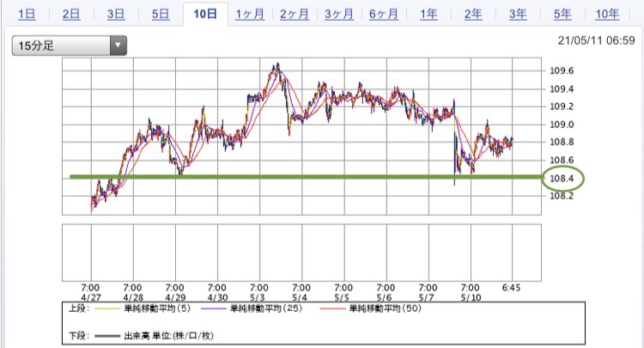The width and height of the screenshot is (644, 348).
Task: Choose the 3年 range tab
Action: click(518, 15)
